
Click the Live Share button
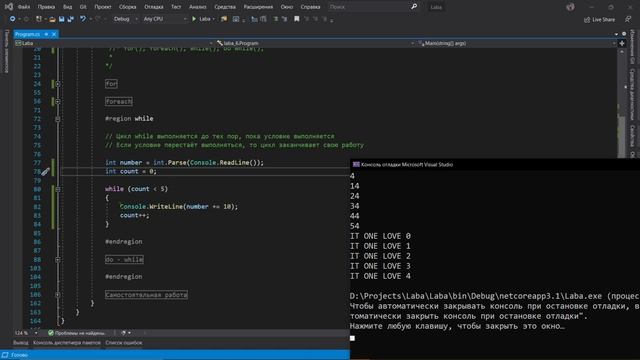click(599, 19)
